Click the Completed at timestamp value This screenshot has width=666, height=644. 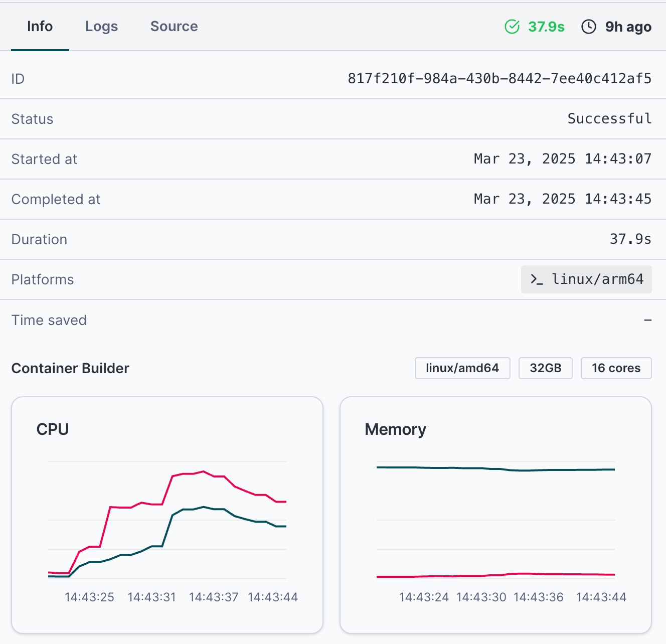pyautogui.click(x=562, y=199)
